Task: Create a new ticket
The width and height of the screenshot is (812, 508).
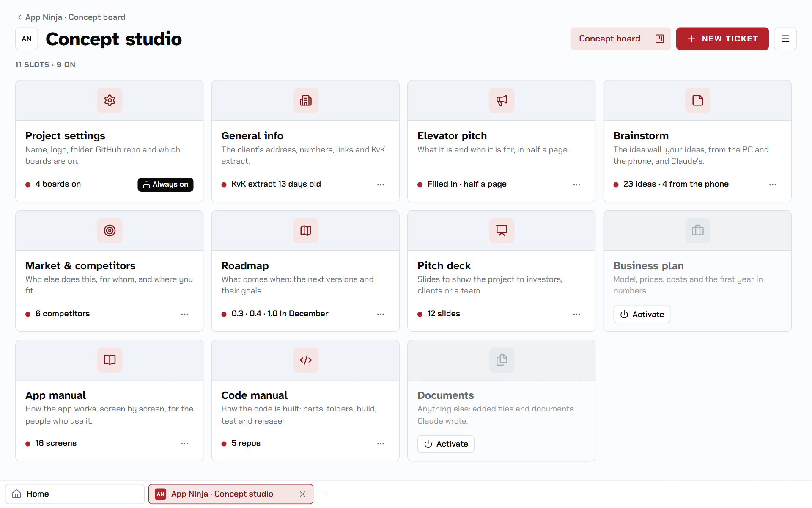Action: coord(722,39)
